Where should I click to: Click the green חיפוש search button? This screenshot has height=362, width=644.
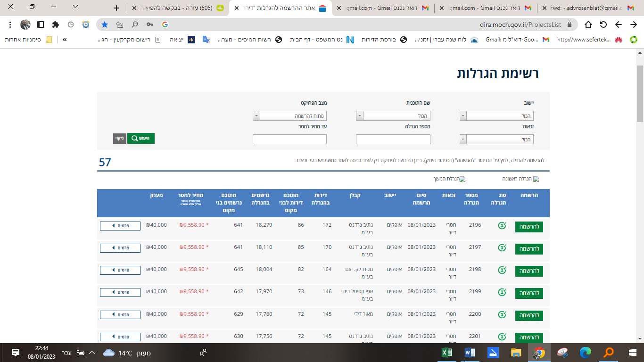coord(141,139)
